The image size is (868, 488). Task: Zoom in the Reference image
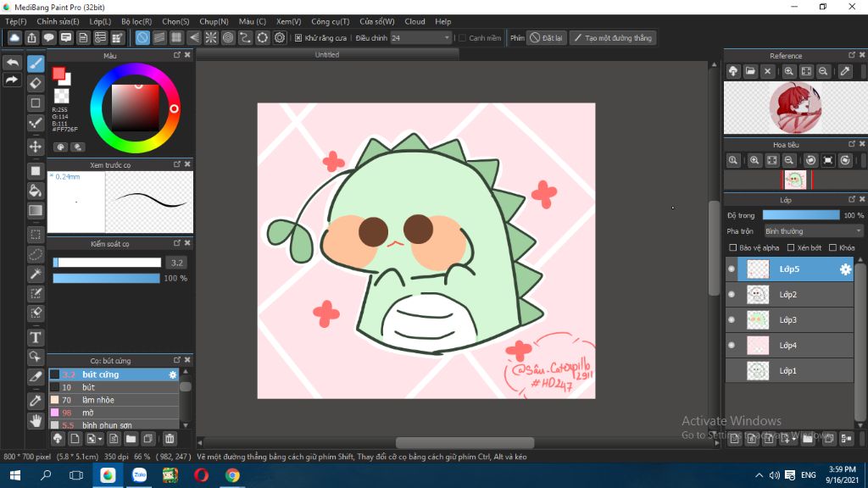789,71
